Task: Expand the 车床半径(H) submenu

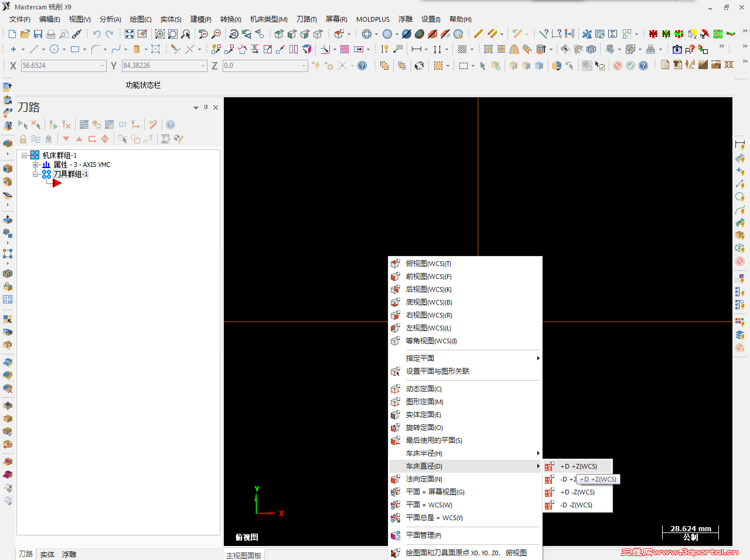Action: tap(538, 453)
